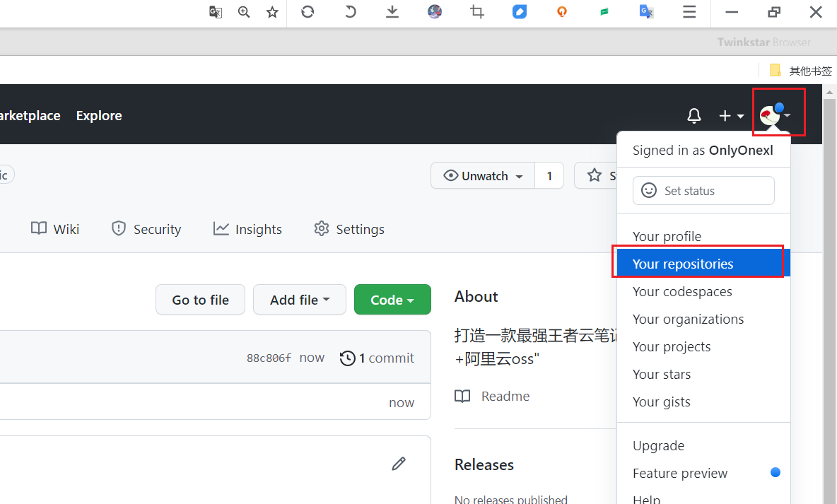Screen dimensions: 837x504
Task: Open the repository Settings tab
Action: click(x=349, y=229)
